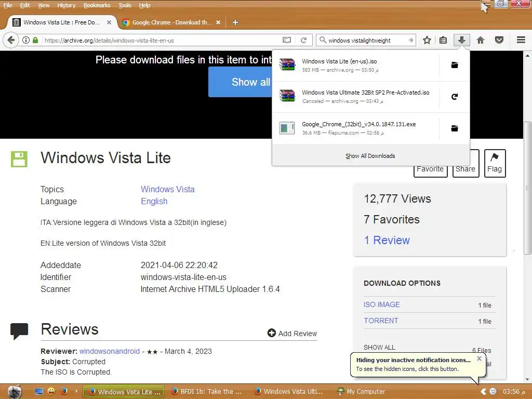Open Pocket from the toolbar
The height and width of the screenshot is (399, 532).
pos(499,40)
